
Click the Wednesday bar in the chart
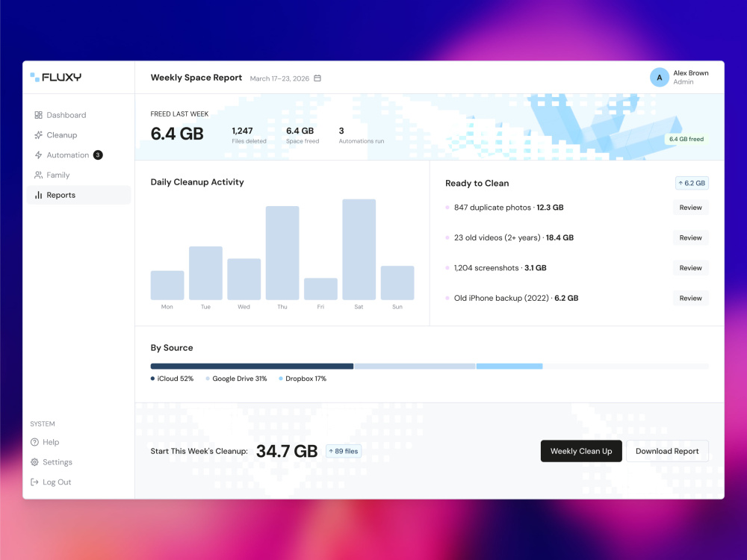[x=244, y=279]
